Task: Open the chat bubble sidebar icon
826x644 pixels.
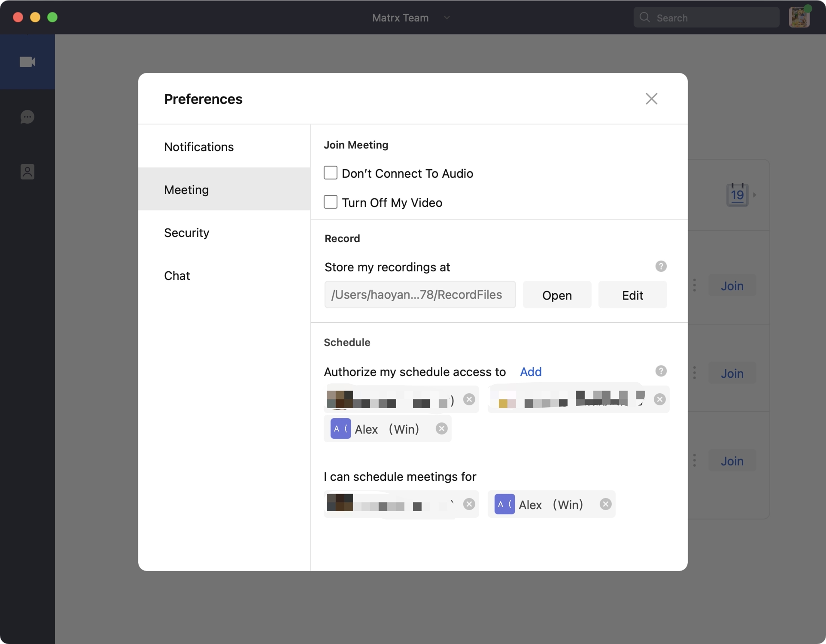Action: click(x=27, y=117)
